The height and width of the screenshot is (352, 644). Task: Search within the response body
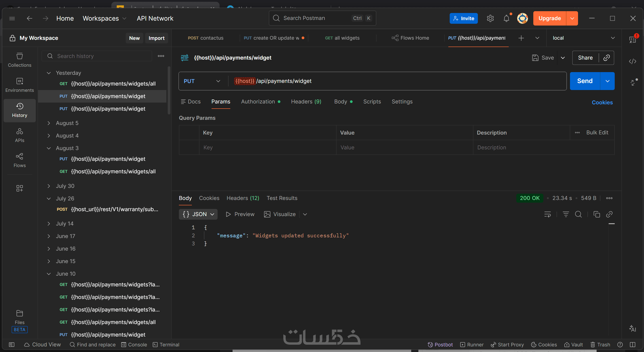(x=578, y=214)
